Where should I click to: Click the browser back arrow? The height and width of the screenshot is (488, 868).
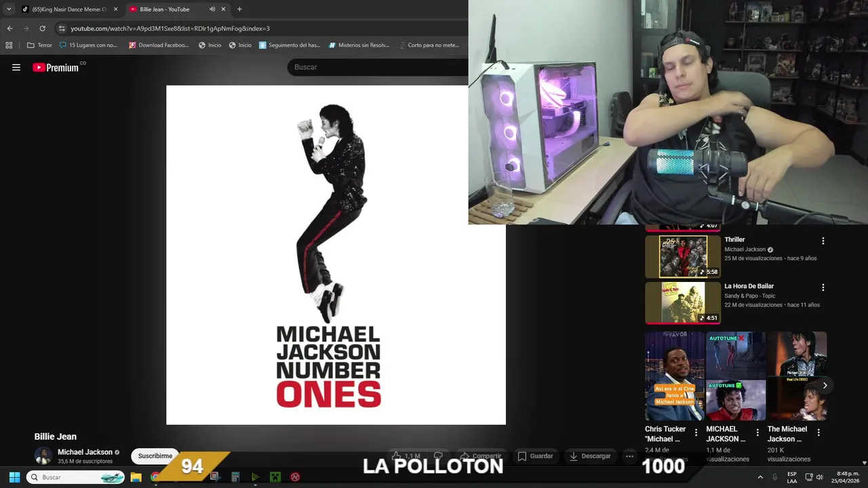pos(9,28)
